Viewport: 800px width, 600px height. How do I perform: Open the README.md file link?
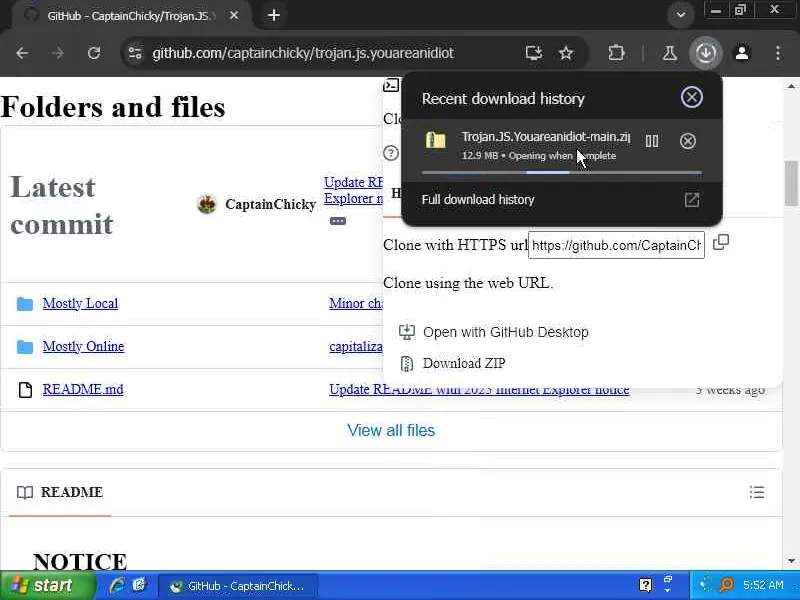pyautogui.click(x=83, y=389)
